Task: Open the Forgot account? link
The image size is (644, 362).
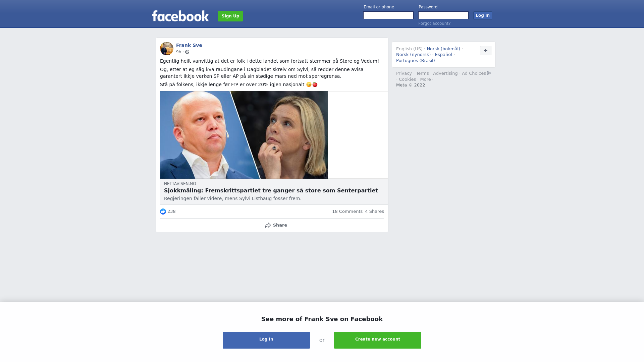Action: (x=434, y=23)
